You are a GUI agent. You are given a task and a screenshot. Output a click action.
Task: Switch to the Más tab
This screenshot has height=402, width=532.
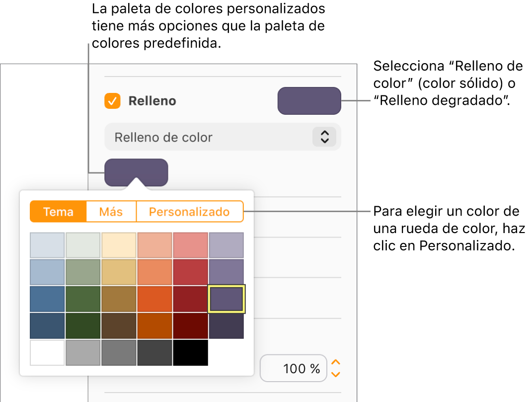111,211
